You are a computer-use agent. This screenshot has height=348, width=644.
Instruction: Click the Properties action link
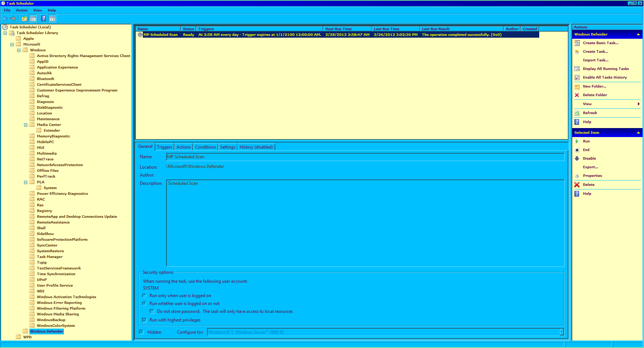click(592, 176)
